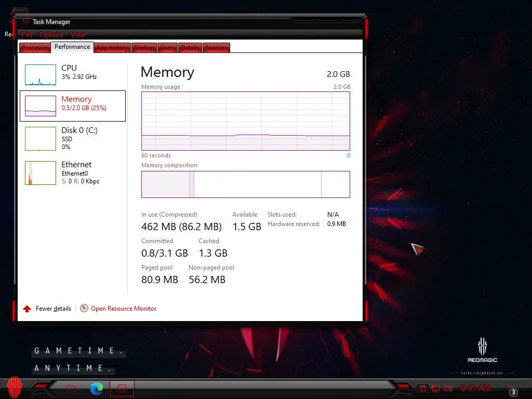Viewport: 532px width, 399px height.
Task: Switch to the Processes tab
Action: tap(35, 48)
